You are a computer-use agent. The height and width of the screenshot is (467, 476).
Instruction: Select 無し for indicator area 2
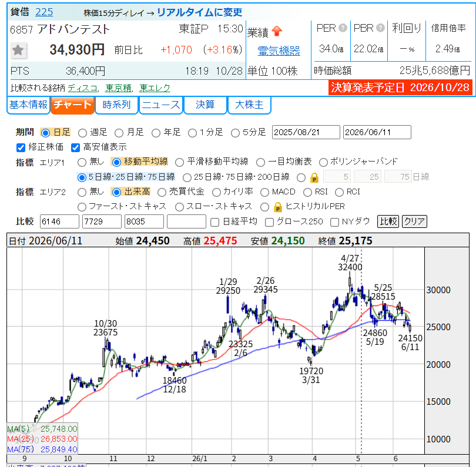click(x=82, y=192)
